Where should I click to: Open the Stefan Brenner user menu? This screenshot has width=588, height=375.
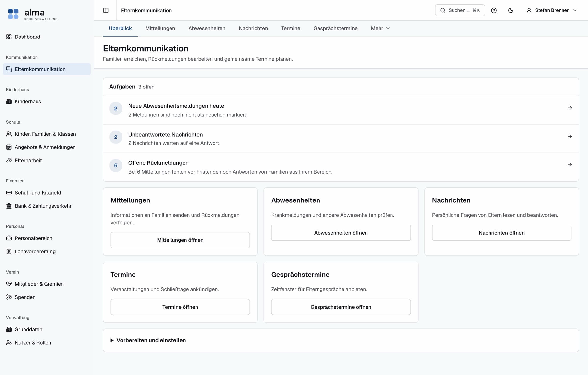551,10
